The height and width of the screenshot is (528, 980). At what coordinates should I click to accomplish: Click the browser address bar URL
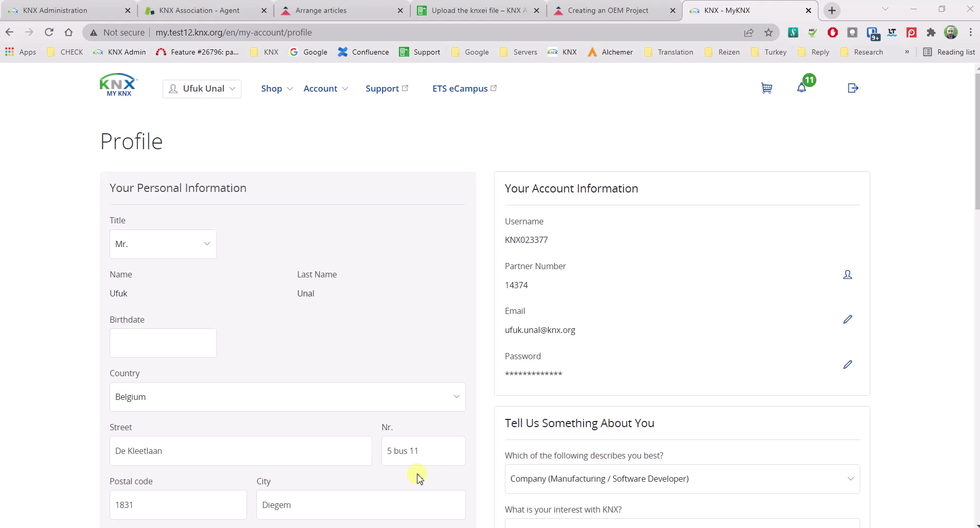pyautogui.click(x=234, y=32)
